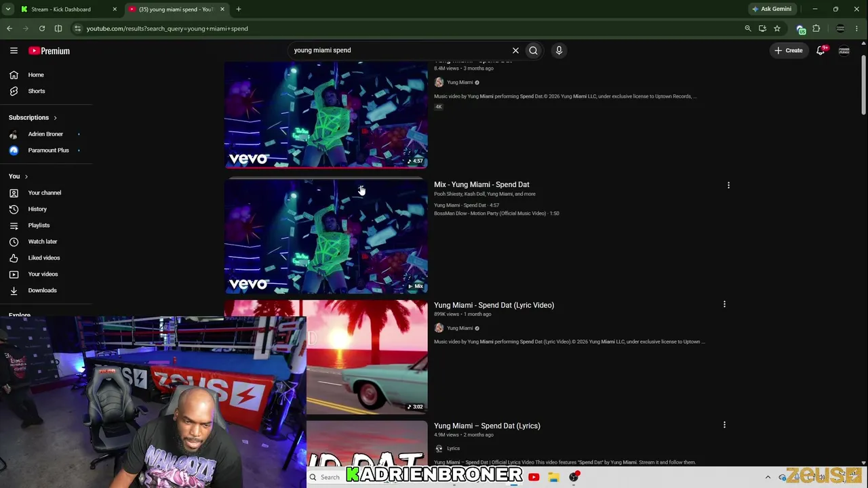Open the Yung Miami - Spend Dat (Lyric Video) title
868x488 pixels.
(x=494, y=305)
